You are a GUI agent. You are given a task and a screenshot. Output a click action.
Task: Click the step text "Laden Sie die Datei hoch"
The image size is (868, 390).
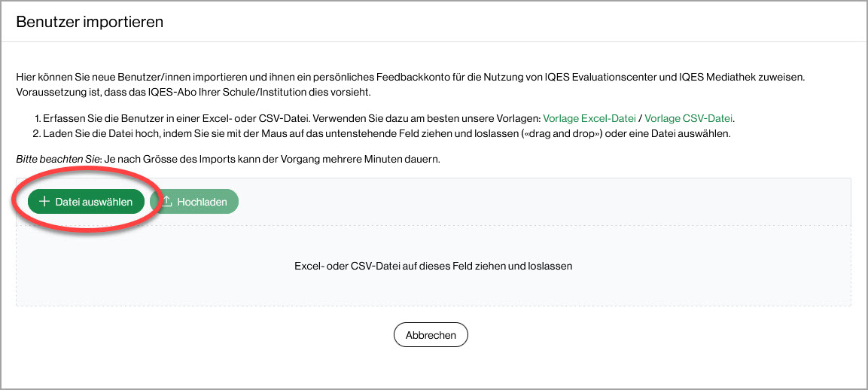[x=100, y=134]
